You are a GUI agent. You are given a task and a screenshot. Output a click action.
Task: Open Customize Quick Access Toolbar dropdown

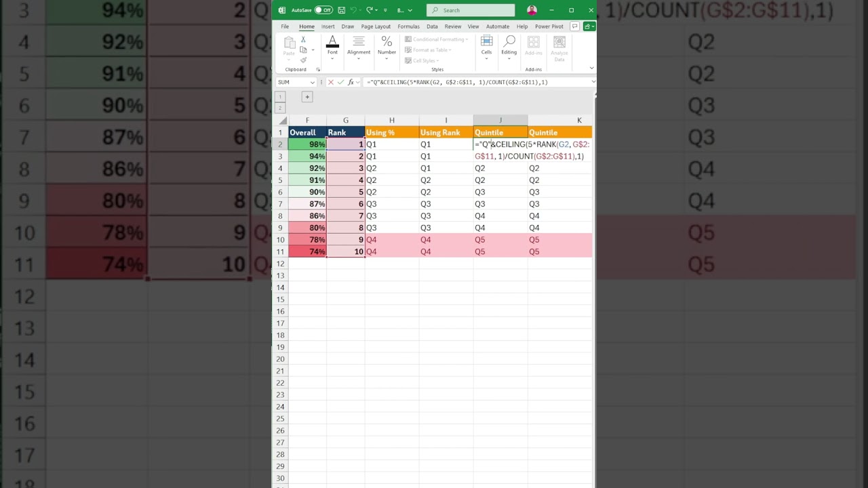coord(385,10)
